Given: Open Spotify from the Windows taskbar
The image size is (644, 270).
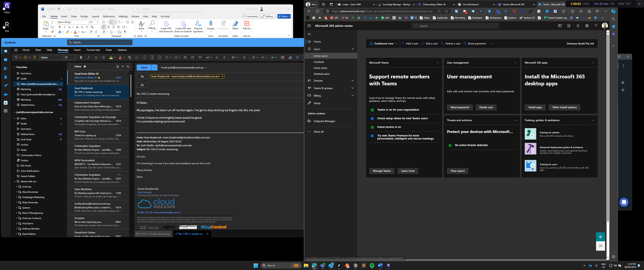Looking at the screenshot, I should tap(372, 265).
